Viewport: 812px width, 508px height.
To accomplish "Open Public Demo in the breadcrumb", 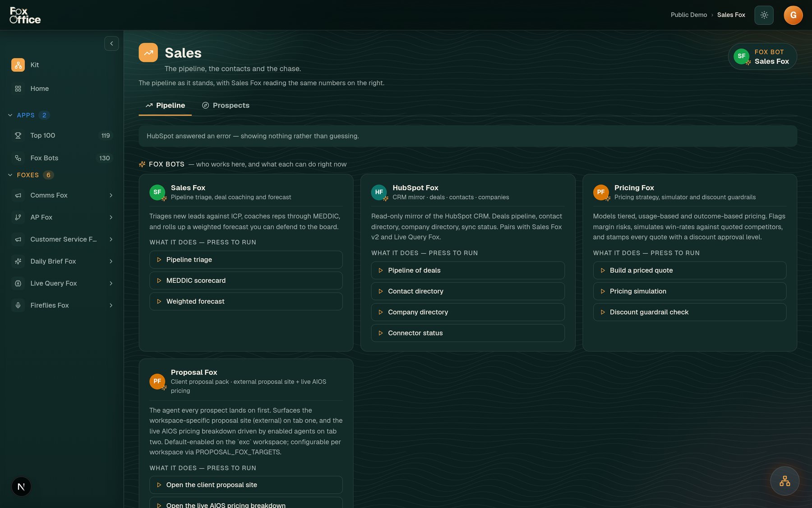I will 688,15.
